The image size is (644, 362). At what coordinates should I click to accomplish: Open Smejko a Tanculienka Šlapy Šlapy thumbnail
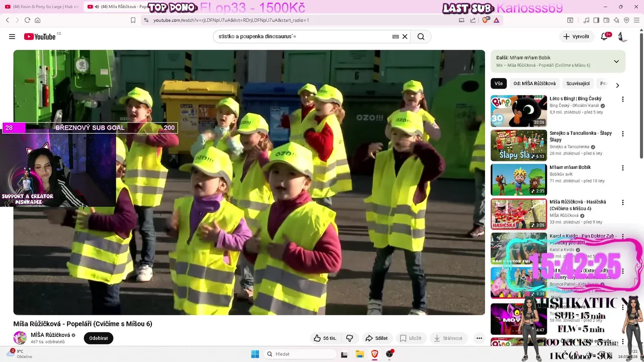point(519,145)
